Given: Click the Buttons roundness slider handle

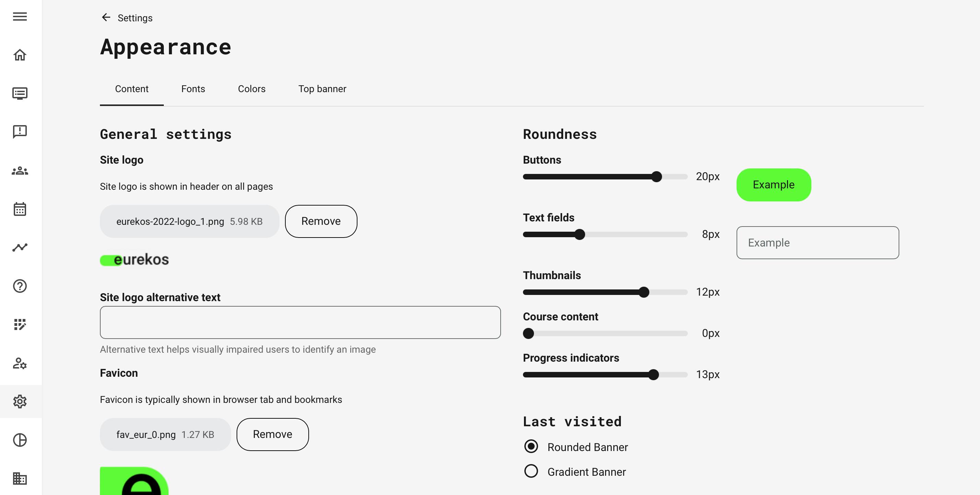Looking at the screenshot, I should (656, 177).
